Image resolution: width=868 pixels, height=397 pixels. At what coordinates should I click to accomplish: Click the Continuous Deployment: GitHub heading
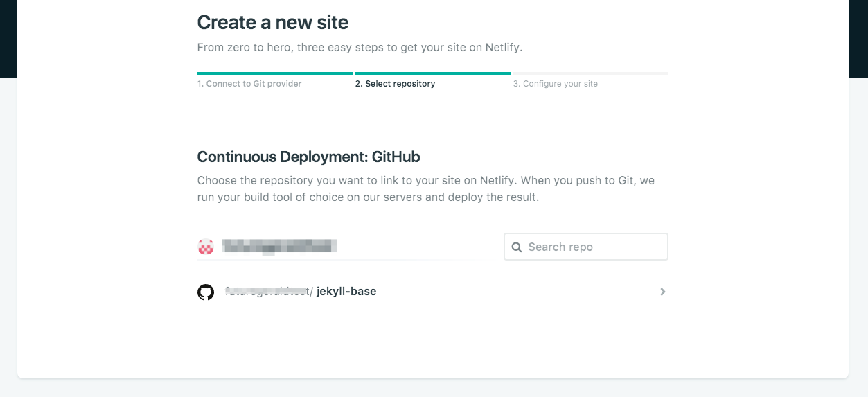[x=308, y=157]
